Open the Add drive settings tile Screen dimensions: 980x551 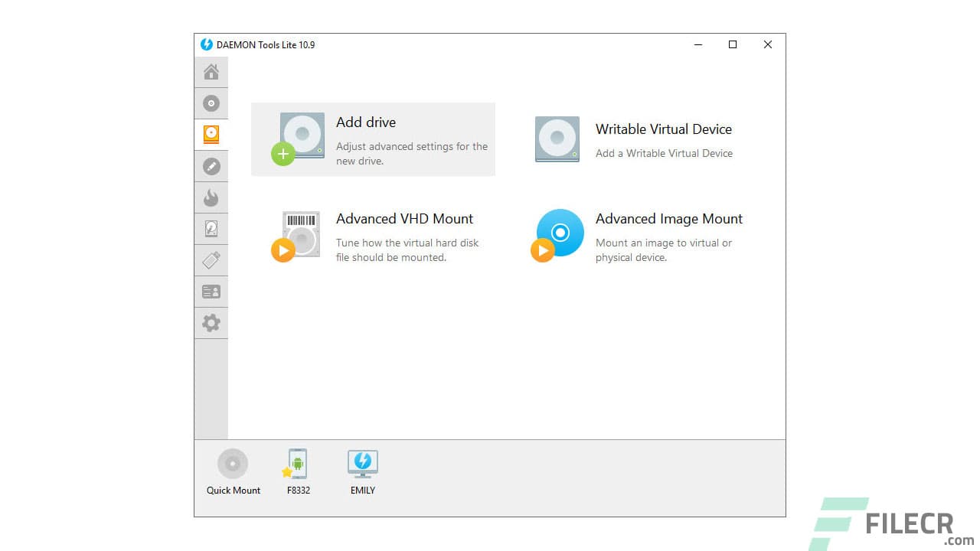tap(373, 139)
